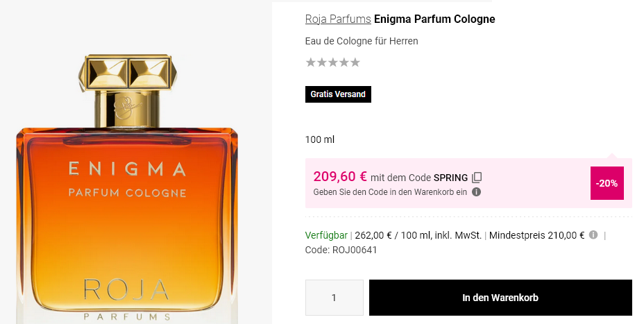Click the 209,60 € discounted price
This screenshot has height=324, width=644.
pyautogui.click(x=340, y=176)
